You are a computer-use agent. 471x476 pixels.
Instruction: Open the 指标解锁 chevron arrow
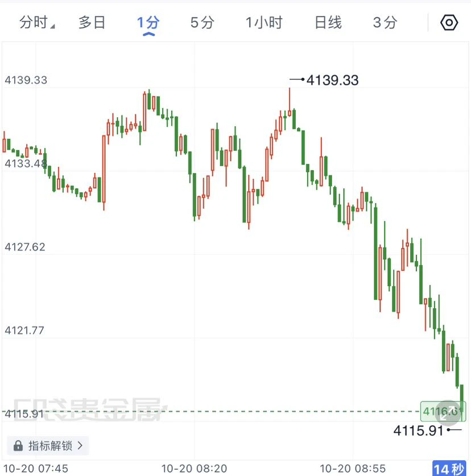[x=80, y=445]
